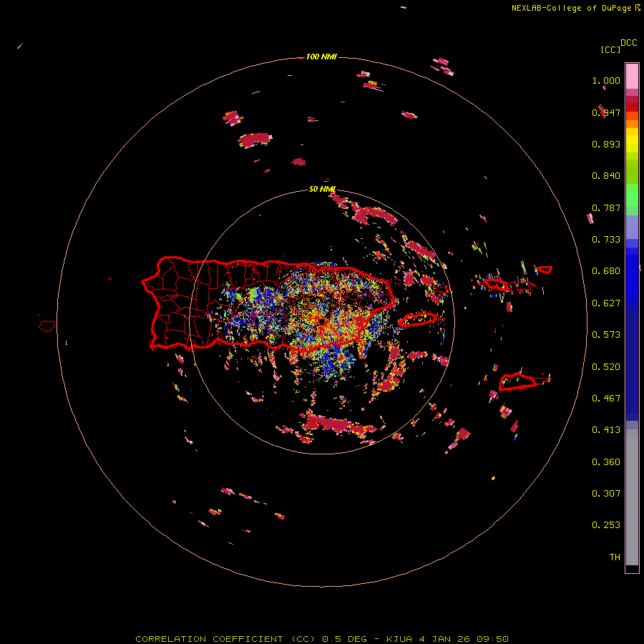Click the St. Croix island outline in the southeast
The height and width of the screenshot is (644, 644).
pyautogui.click(x=517, y=381)
